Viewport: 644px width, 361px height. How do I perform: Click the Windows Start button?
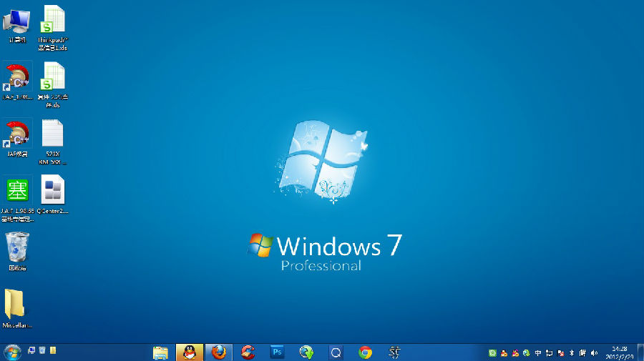(x=12, y=352)
